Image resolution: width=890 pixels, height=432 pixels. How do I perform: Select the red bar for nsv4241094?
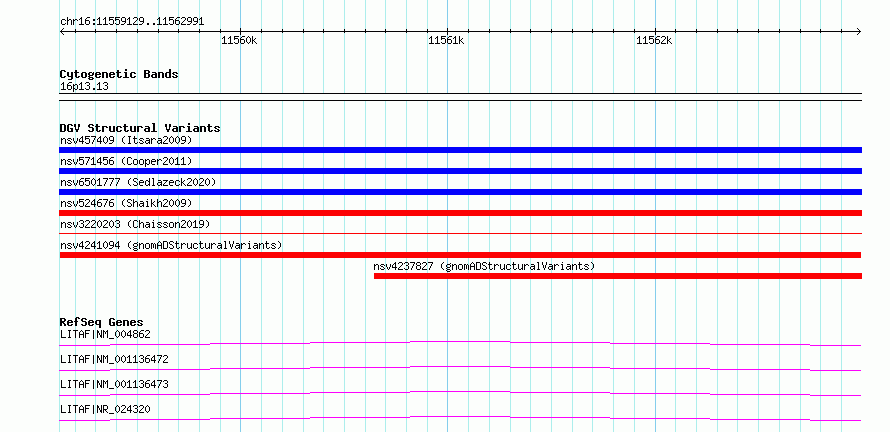coord(460,255)
